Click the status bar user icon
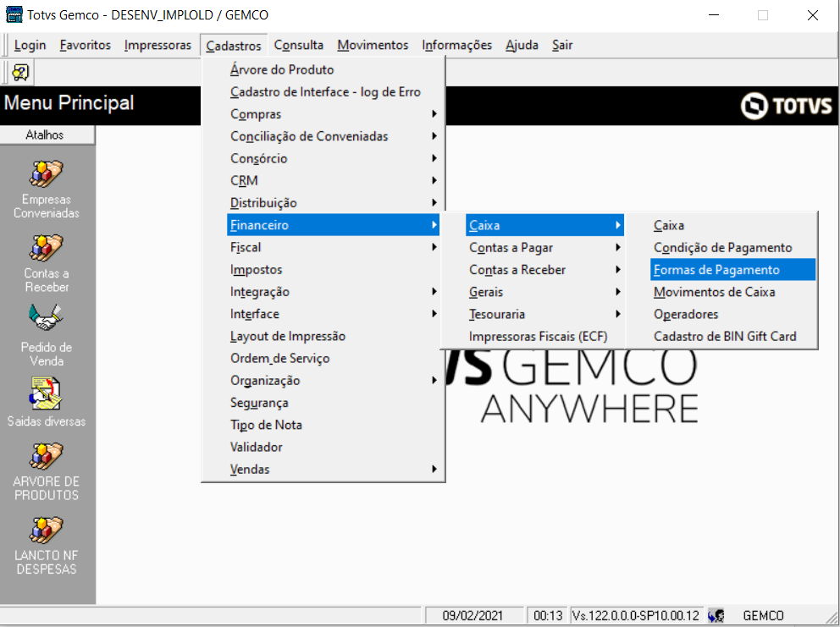 pyautogui.click(x=716, y=616)
